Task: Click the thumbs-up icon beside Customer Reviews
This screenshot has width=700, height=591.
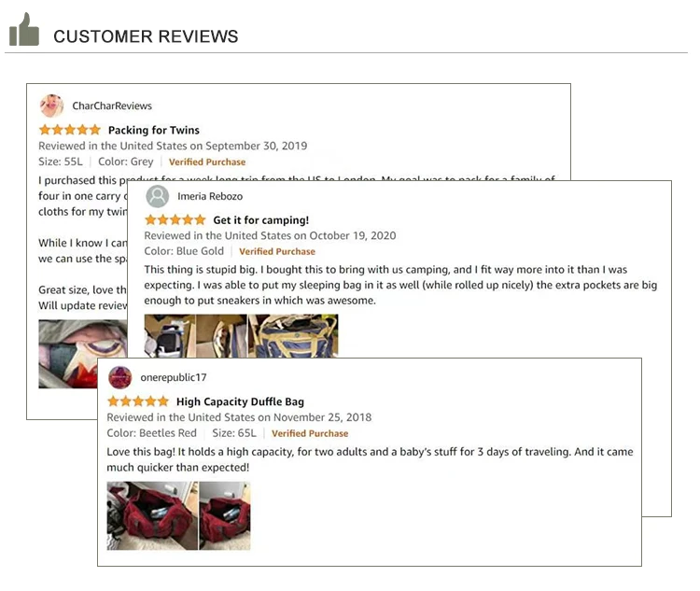Action: click(24, 32)
